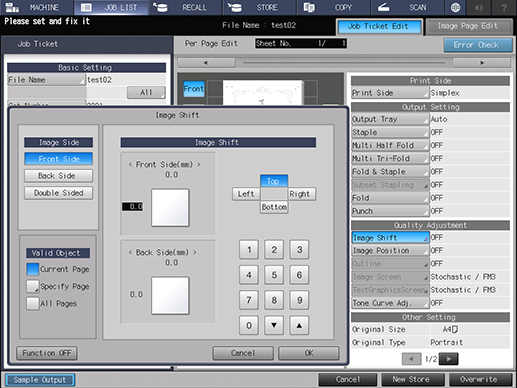Image resolution: width=517 pixels, height=388 pixels.
Task: Open the Staple setting
Action: [390, 132]
